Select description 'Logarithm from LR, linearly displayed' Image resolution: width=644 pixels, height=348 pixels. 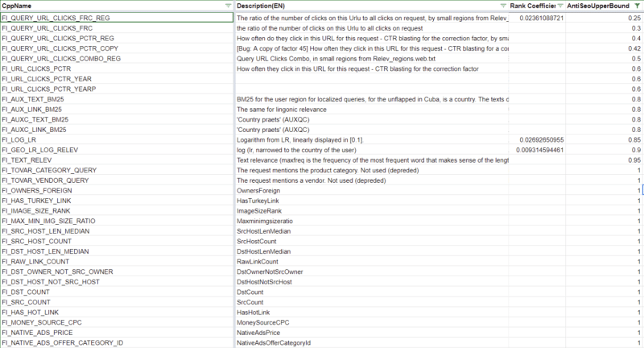(371, 139)
